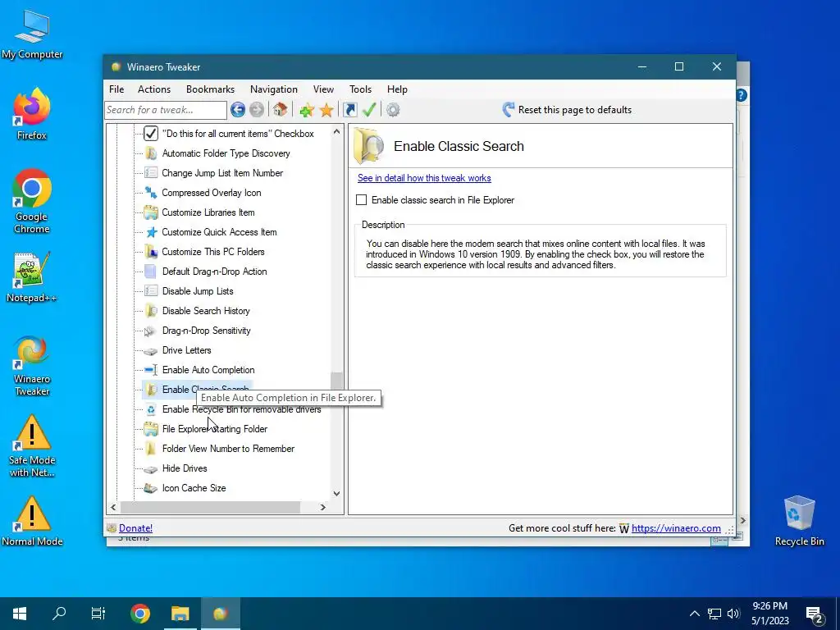Click the export shortcut arrow toolbar icon
This screenshot has height=630, width=840.
pyautogui.click(x=349, y=110)
